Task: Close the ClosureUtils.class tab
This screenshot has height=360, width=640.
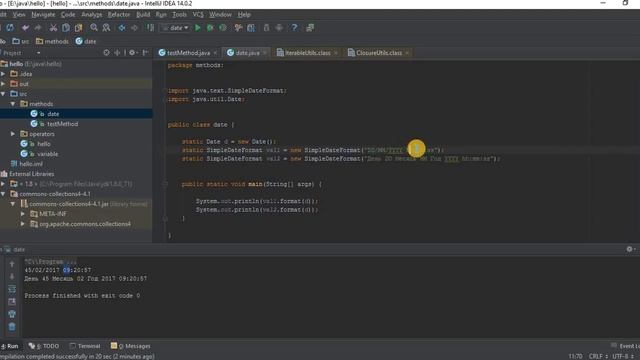Action: 407,53
